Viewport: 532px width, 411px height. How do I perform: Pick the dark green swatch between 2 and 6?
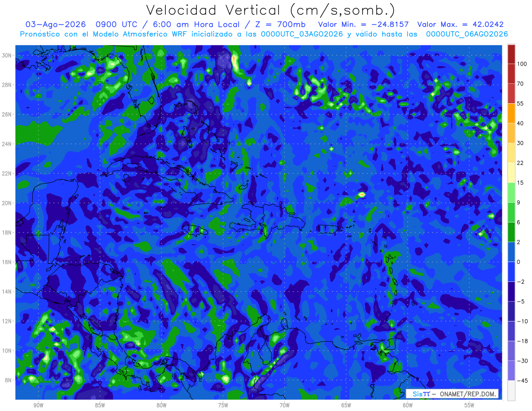pos(511,232)
